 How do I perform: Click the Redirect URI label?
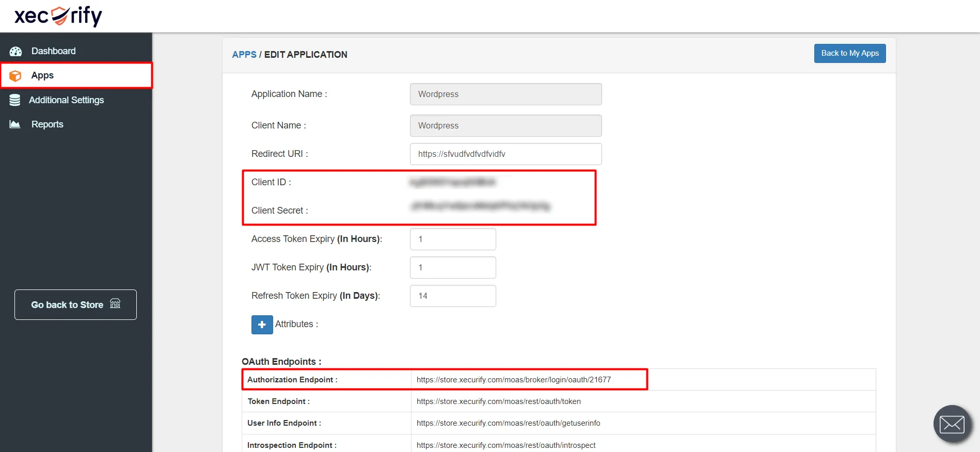pyautogui.click(x=280, y=154)
